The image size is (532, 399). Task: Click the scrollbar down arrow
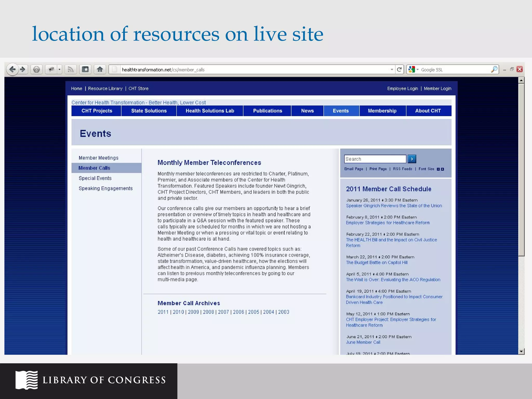[x=521, y=351]
